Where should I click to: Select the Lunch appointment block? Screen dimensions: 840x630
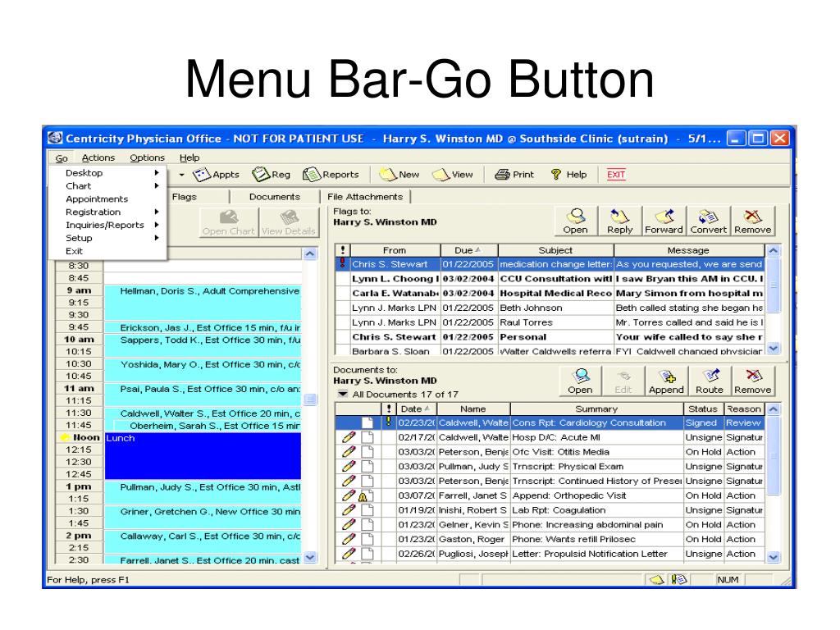pos(203,455)
